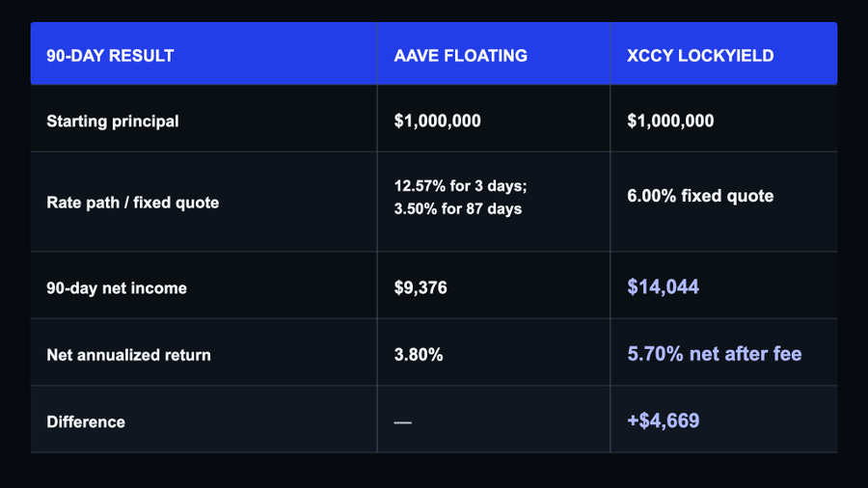The image size is (868, 488).
Task: Select the AAVE FLOATING column header
Action: [461, 55]
